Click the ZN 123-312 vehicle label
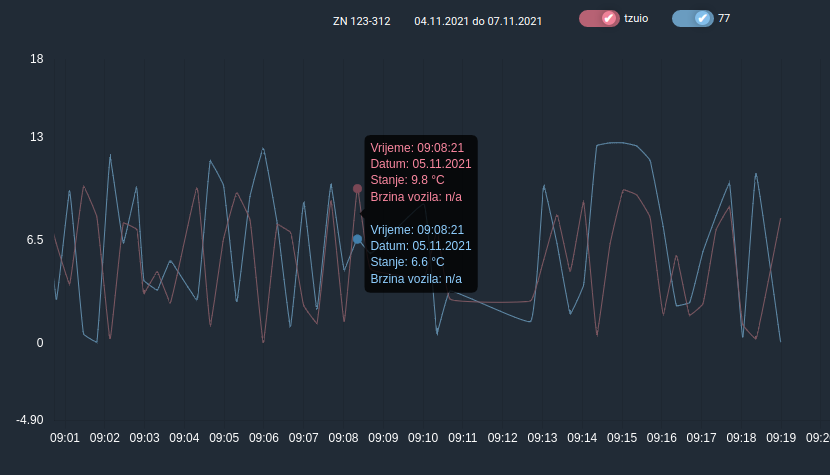 click(362, 22)
